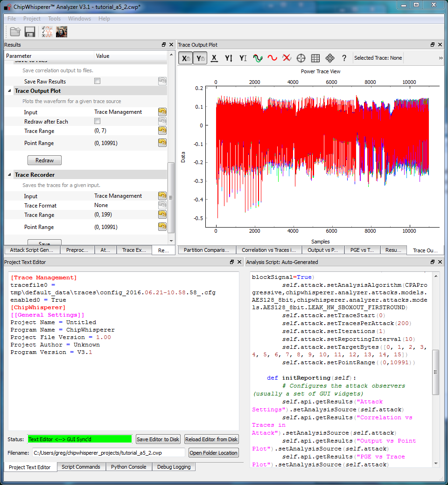The width and height of the screenshot is (448, 485).
Task: Toggle the X-axis lock button
Action: [186, 58]
